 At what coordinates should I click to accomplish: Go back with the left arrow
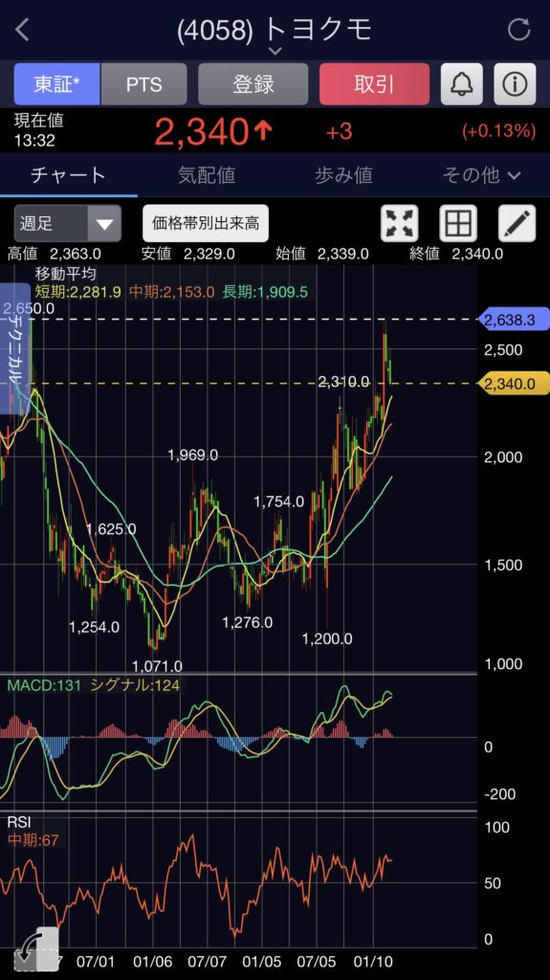pos(23,30)
